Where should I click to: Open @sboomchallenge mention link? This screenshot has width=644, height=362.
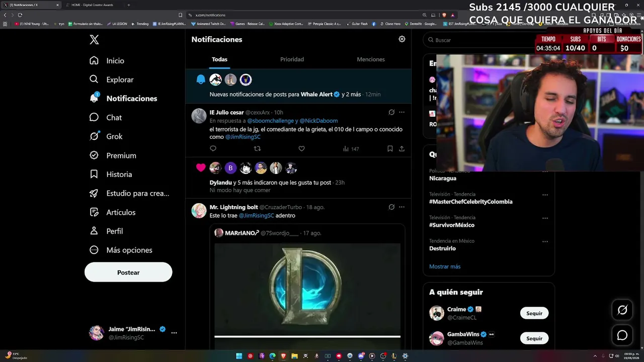point(271,121)
